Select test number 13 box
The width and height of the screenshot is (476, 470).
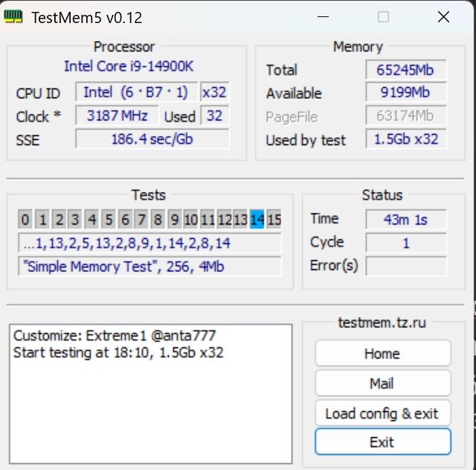(240, 219)
